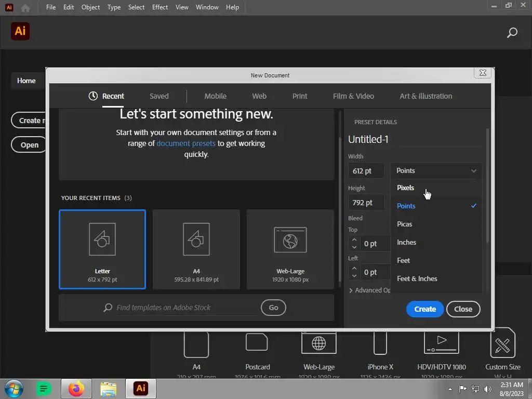Choose Inches from the units list
Screen dimensions: 532x399
[x=436, y=242]
